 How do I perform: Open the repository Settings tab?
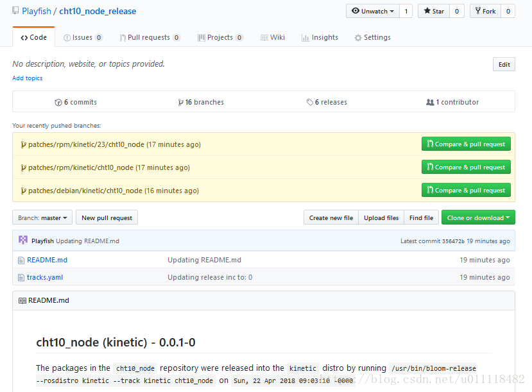point(373,37)
